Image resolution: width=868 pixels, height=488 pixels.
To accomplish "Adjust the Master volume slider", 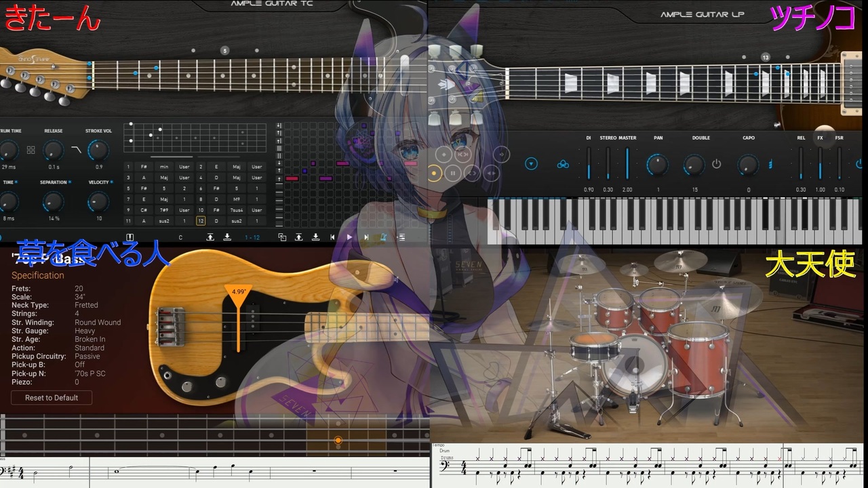I will 627,164.
